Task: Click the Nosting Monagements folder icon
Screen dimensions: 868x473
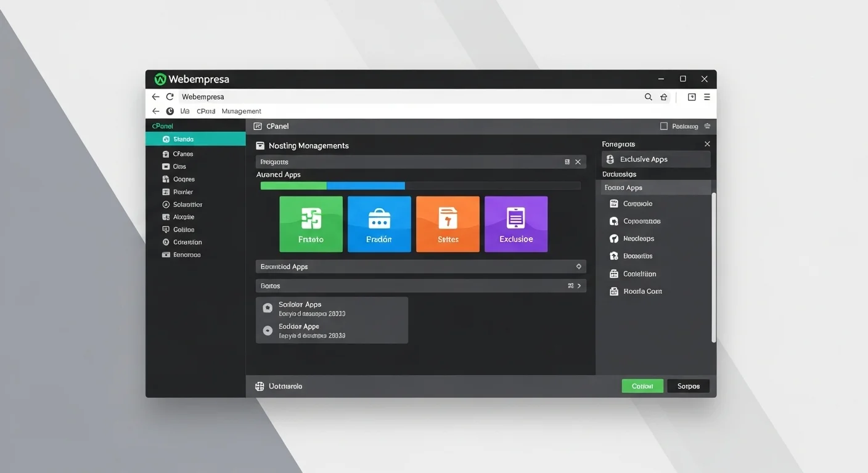Action: coord(260,145)
